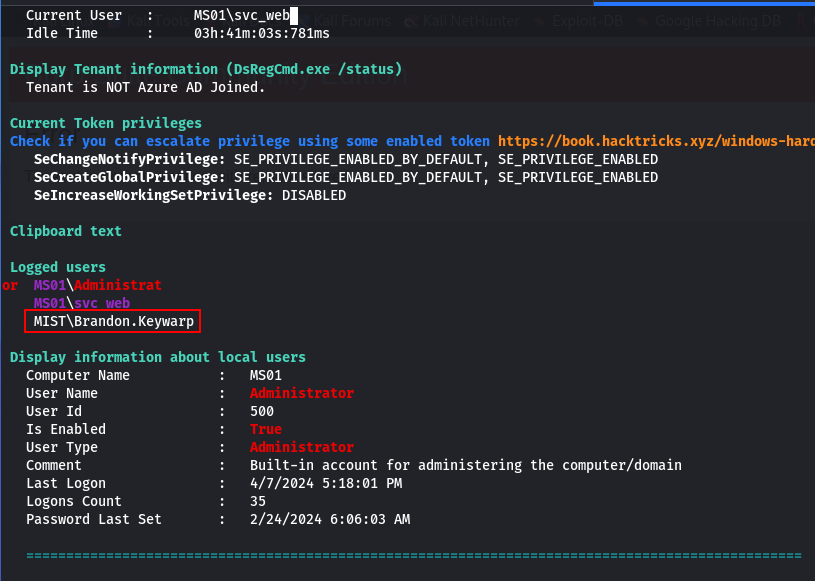Click the 'Password Last Set' label
This screenshot has height=581, width=815.
pos(94,519)
